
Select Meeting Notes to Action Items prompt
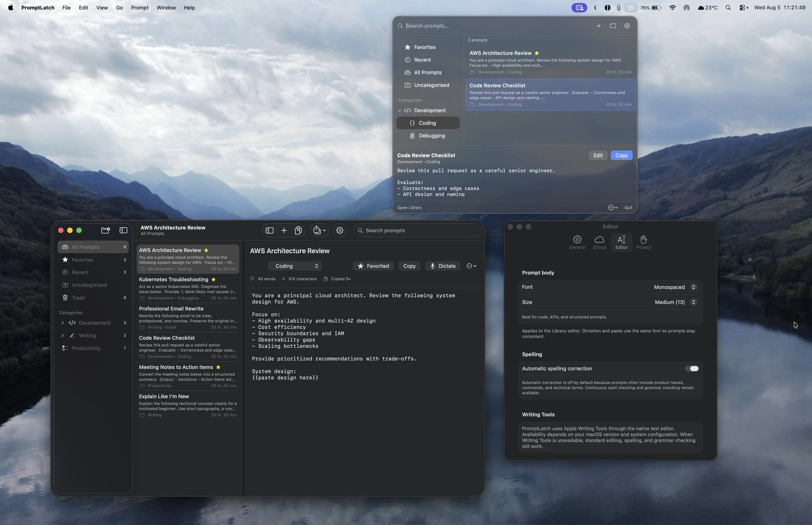coord(188,376)
